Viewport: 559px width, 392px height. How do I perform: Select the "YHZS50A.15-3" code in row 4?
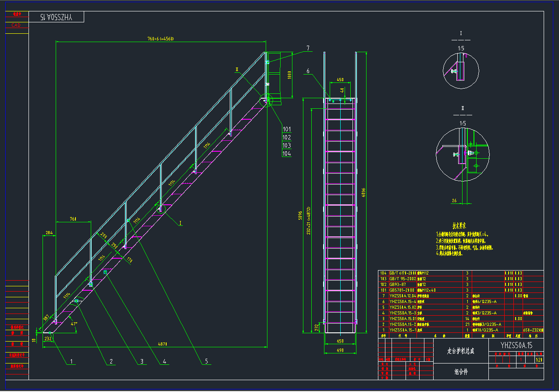[x=402, y=313]
